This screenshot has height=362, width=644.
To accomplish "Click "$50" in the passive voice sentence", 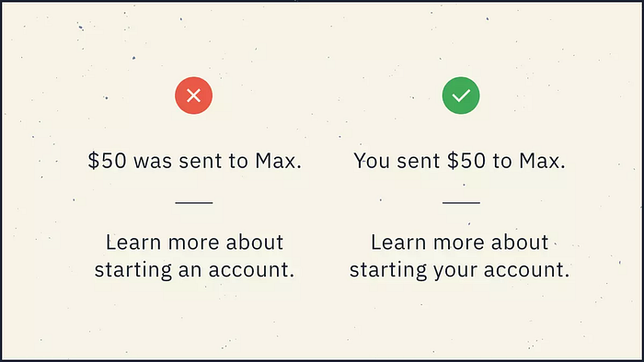I will click(x=108, y=160).
